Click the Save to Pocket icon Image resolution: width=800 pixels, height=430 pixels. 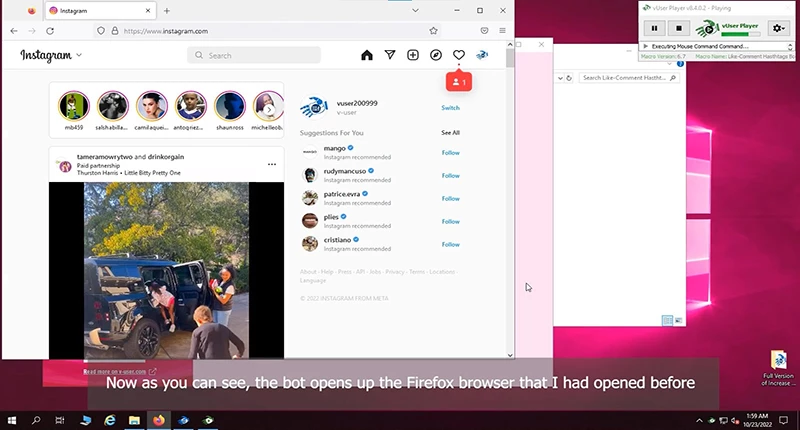pyautogui.click(x=484, y=31)
